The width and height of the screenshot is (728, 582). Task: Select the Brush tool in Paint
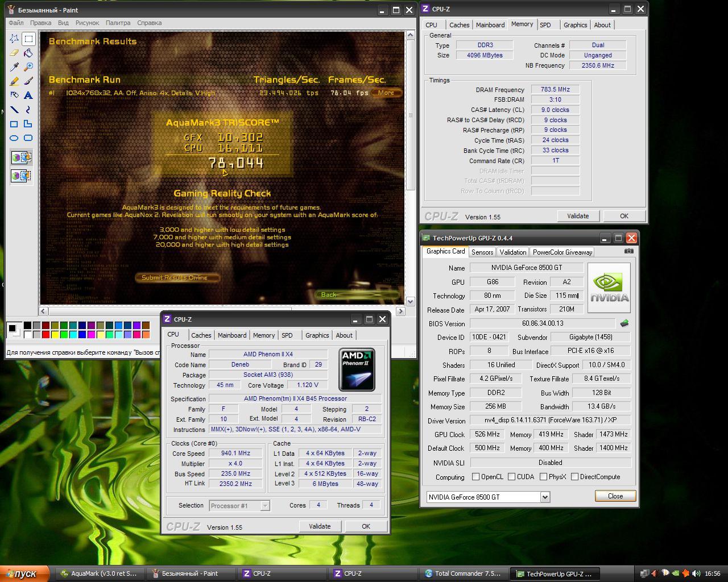coord(28,81)
